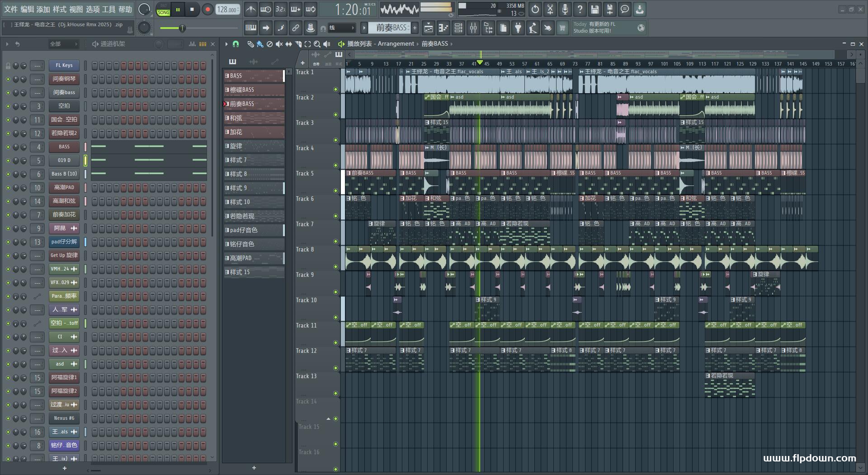Enable wait for input before recording

pos(266,9)
